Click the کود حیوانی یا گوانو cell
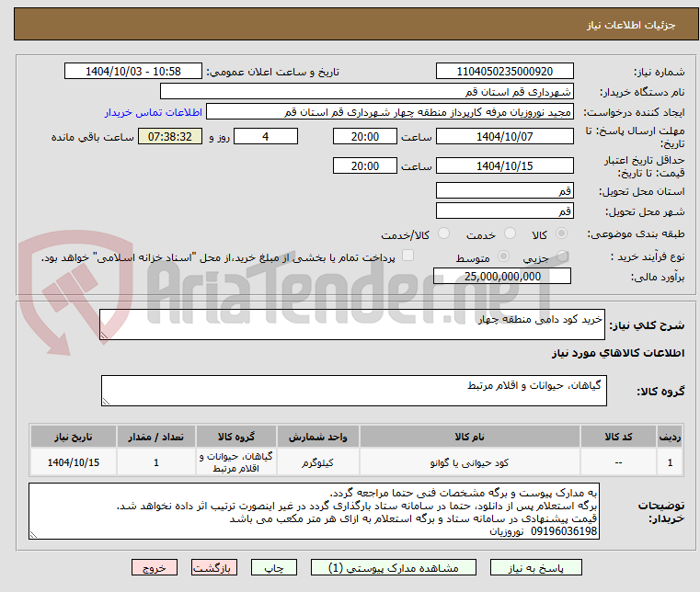The height and width of the screenshot is (592, 700). 470,462
